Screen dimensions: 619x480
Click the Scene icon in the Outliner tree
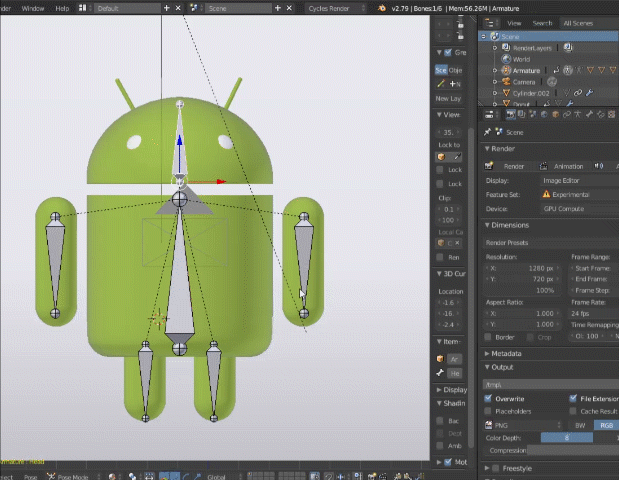493,36
